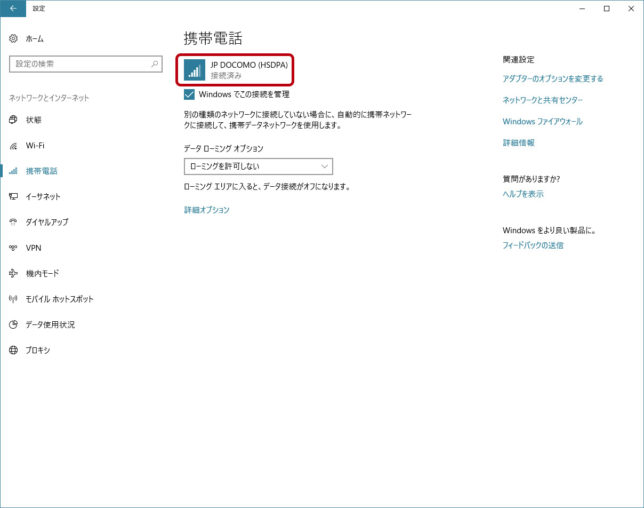Open the Windows ファイアウォール link
Screen dimensions: 644x508
[x=543, y=121]
